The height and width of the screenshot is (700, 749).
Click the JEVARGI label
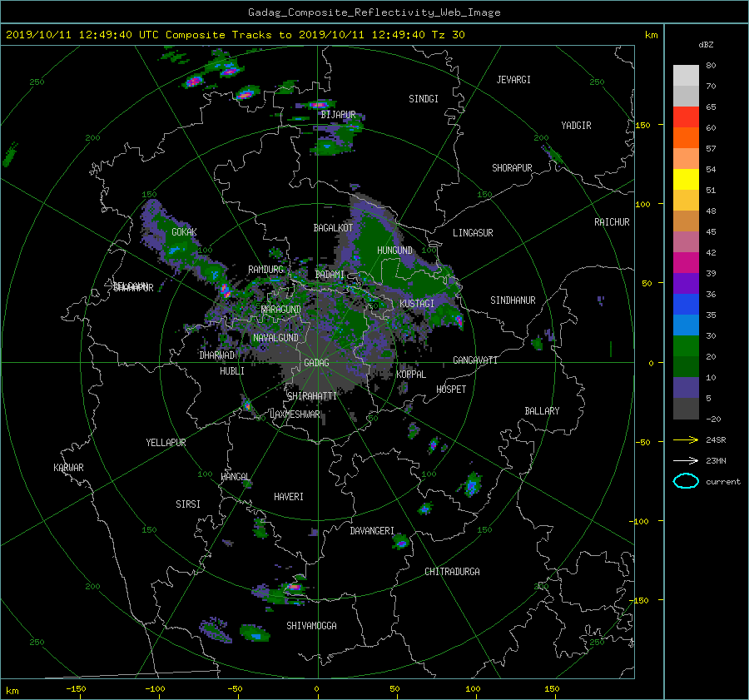pos(513,80)
